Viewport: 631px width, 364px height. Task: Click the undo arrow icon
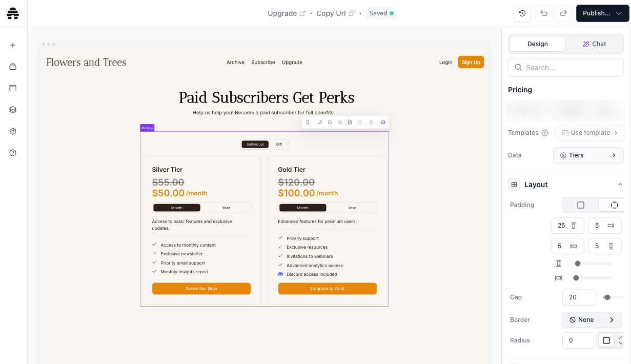(544, 13)
